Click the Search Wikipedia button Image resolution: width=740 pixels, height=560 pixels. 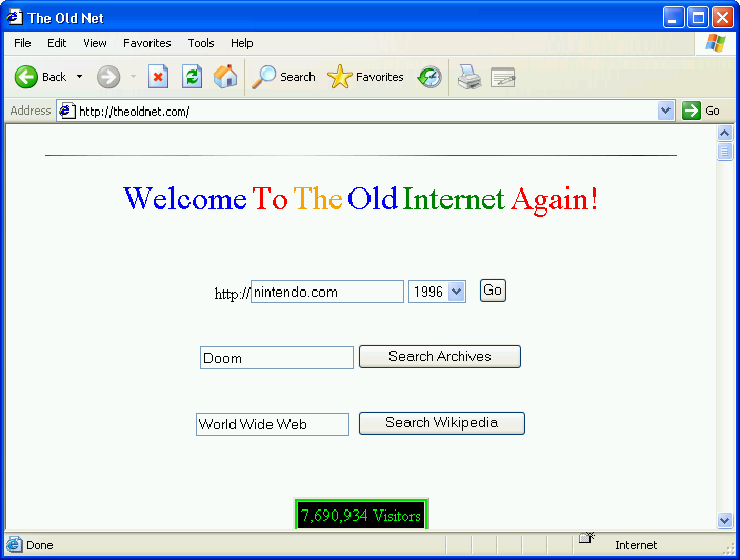tap(442, 423)
